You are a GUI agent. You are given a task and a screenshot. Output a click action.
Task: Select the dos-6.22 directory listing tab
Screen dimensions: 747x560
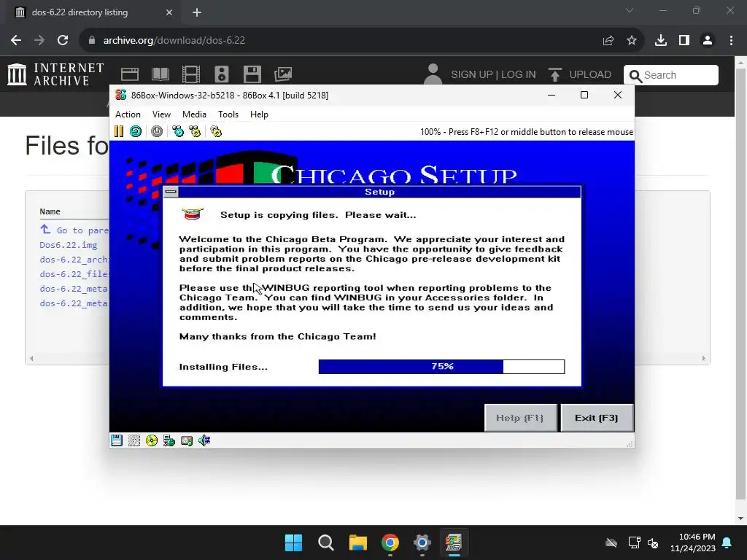point(93,12)
